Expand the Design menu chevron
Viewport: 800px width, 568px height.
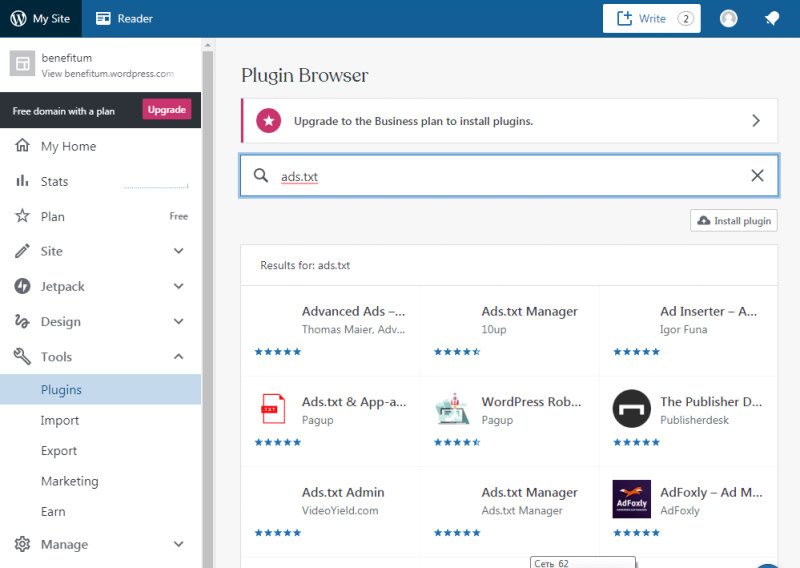pyautogui.click(x=179, y=321)
